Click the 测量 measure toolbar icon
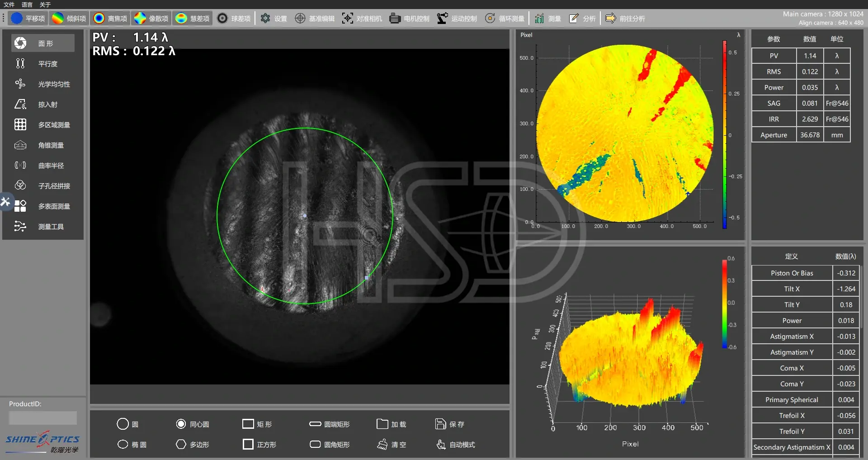 (548, 19)
